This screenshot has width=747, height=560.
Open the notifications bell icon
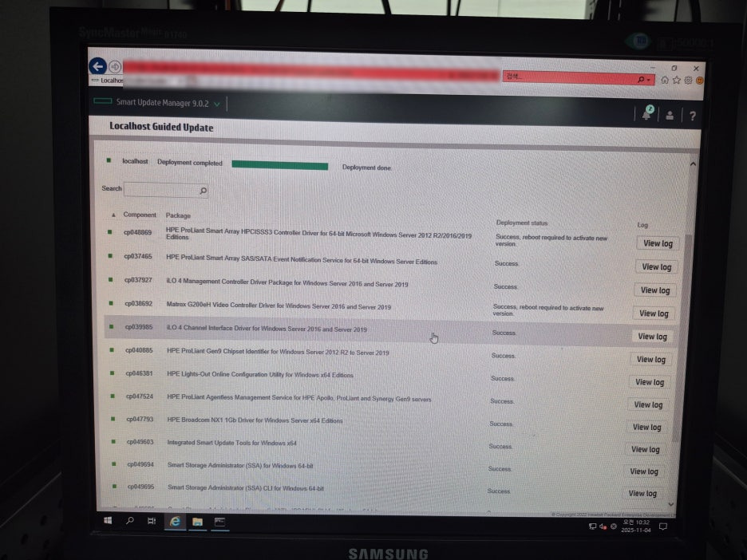pyautogui.click(x=646, y=113)
